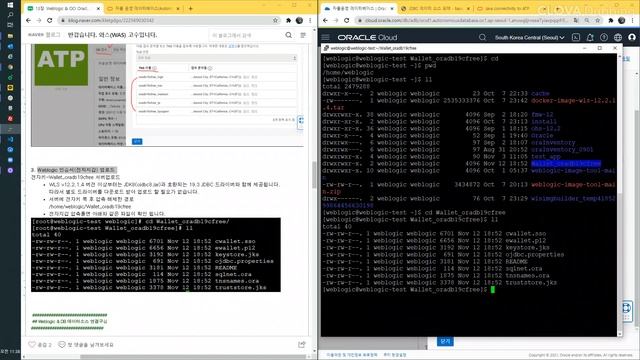Open Oracle Cloud navigation menu
Screen dimensions: 640x360
[325, 37]
